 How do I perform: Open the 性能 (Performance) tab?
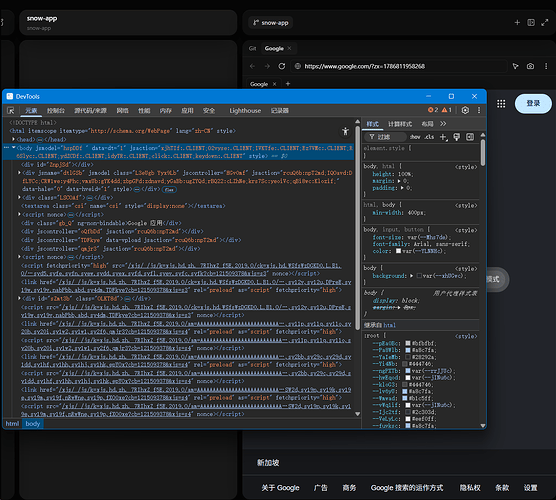[144, 111]
